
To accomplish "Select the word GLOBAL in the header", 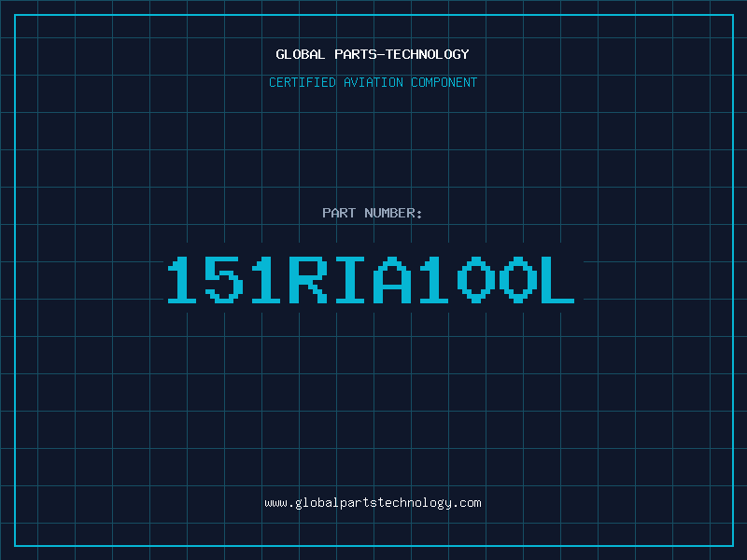I will (x=301, y=54).
